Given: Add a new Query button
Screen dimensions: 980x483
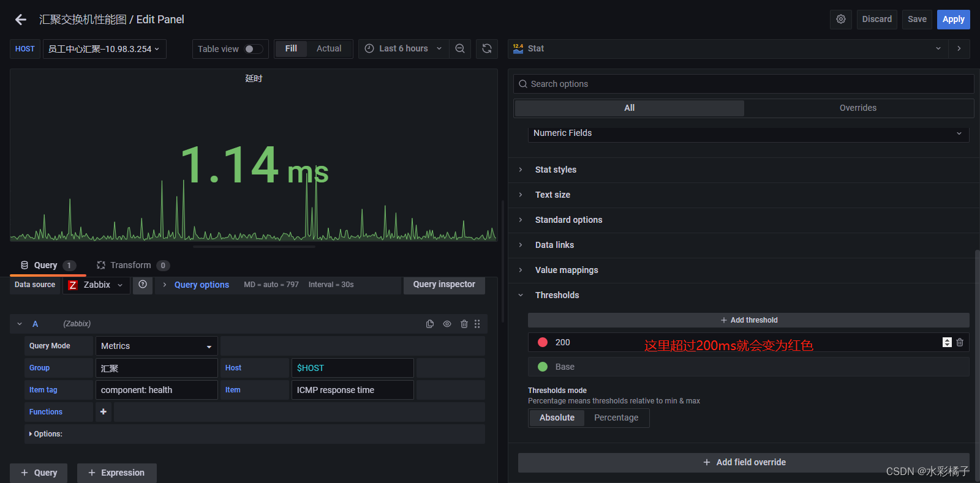Looking at the screenshot, I should click(x=39, y=473).
